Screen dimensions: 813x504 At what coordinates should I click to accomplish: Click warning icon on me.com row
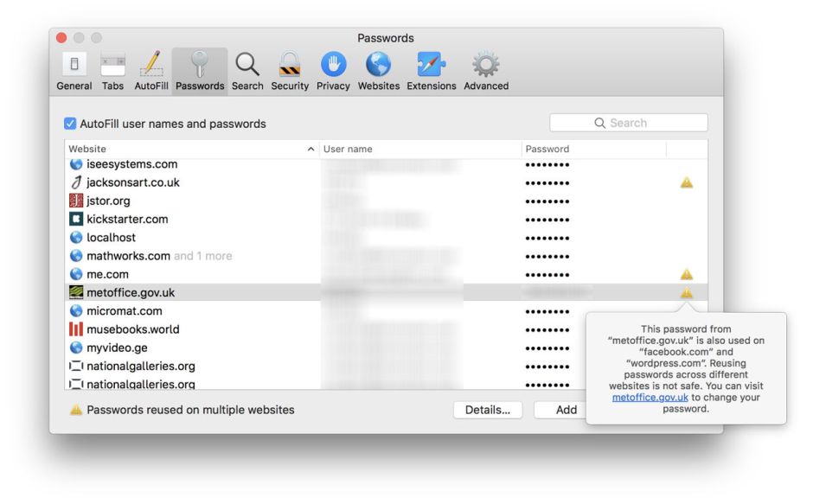tap(686, 274)
